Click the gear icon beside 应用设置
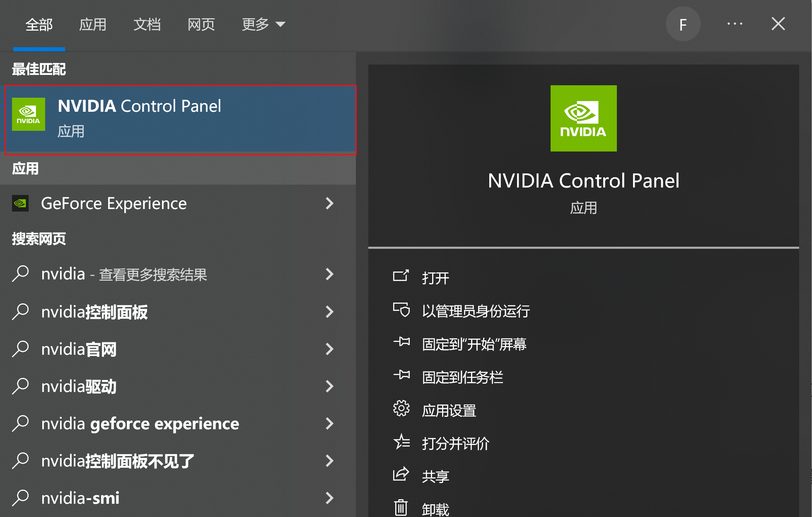 [401, 409]
